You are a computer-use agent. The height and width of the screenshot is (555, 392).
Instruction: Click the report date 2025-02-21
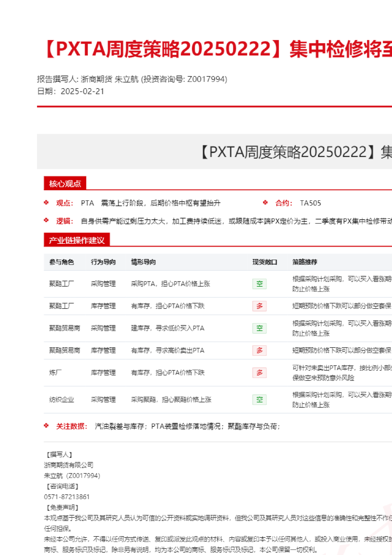click(x=82, y=92)
